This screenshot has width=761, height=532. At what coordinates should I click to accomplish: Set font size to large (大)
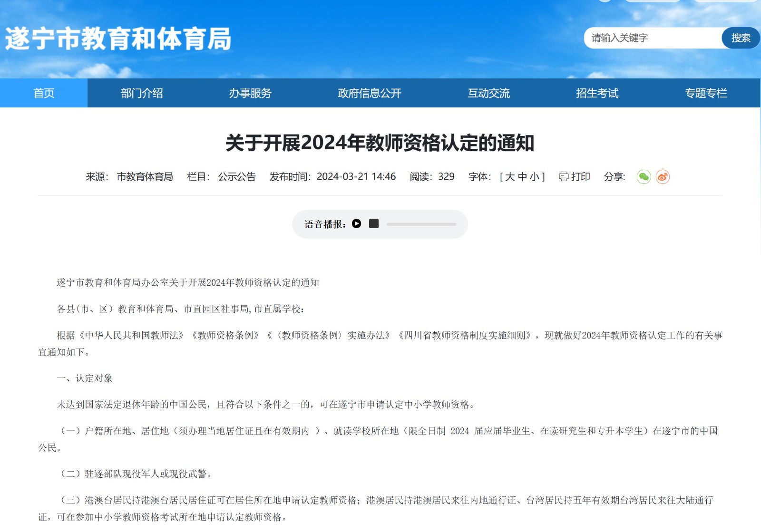point(510,177)
